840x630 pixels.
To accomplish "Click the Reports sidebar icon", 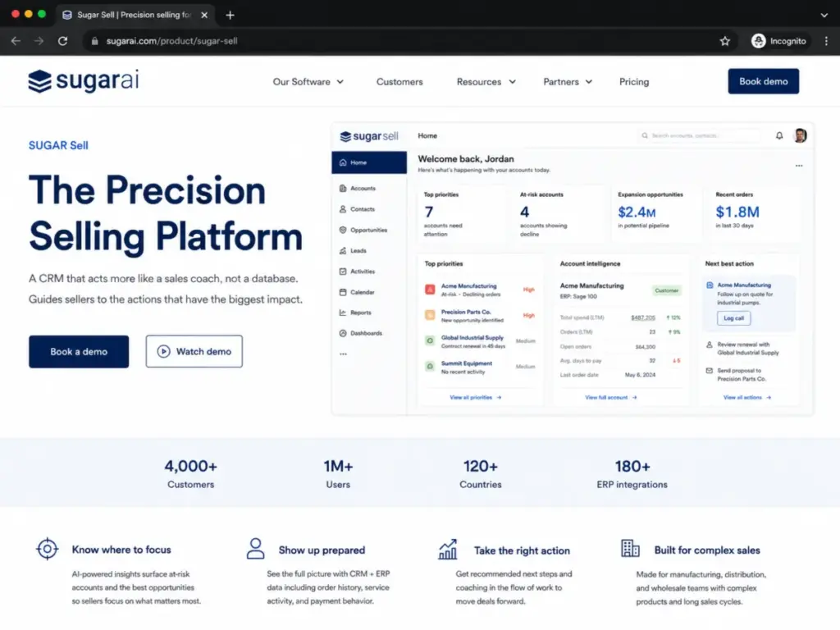I will (x=343, y=313).
